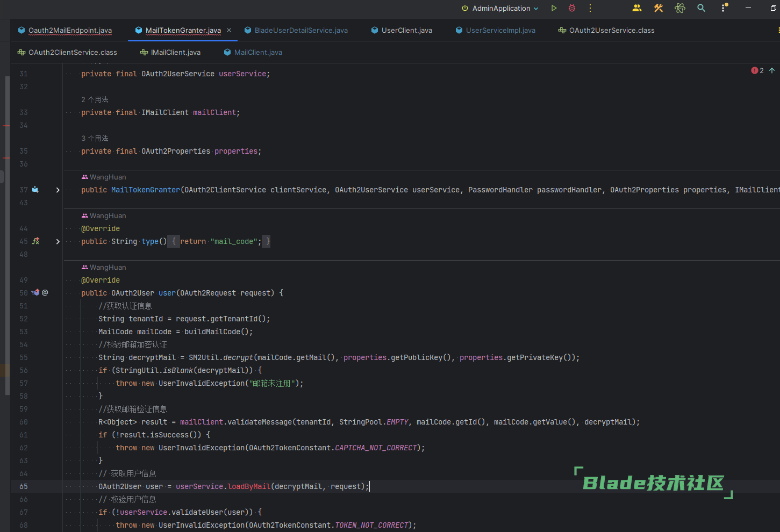This screenshot has width=780, height=532.
Task: Open BladeUserDetailService.java tab
Action: point(296,31)
